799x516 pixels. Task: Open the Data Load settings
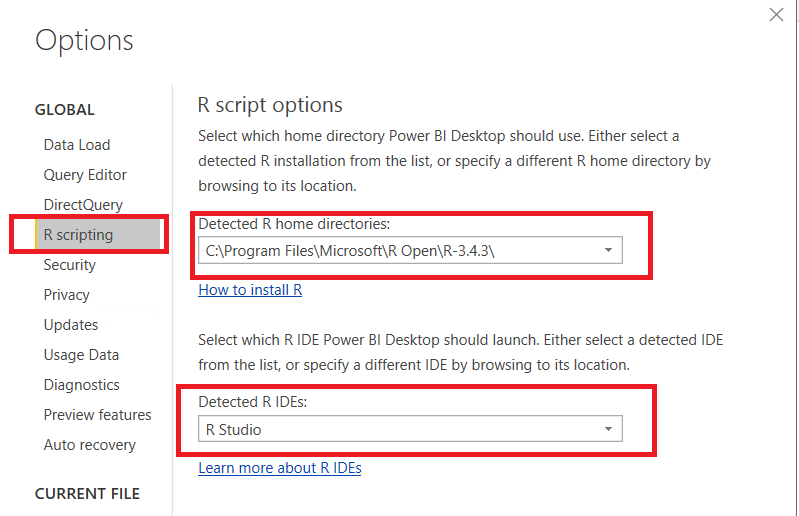coord(77,145)
